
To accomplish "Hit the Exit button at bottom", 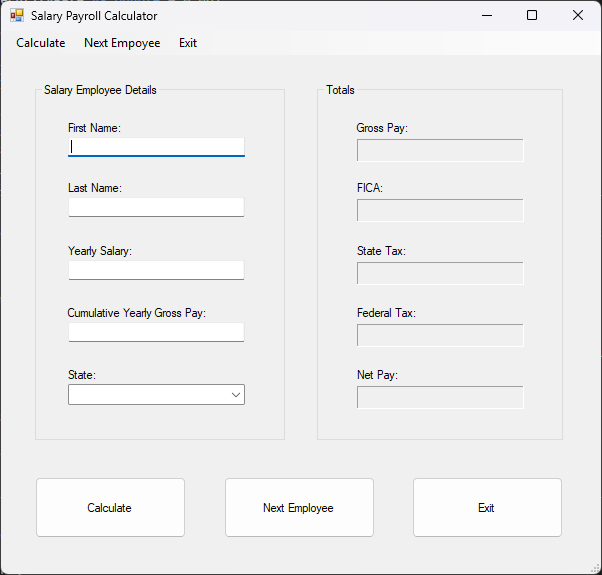I will (487, 508).
